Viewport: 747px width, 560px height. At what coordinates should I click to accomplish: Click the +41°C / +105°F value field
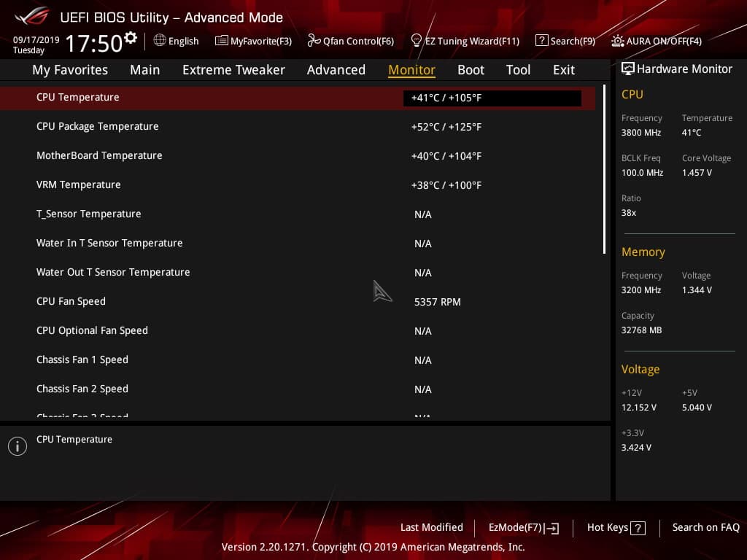(x=492, y=98)
